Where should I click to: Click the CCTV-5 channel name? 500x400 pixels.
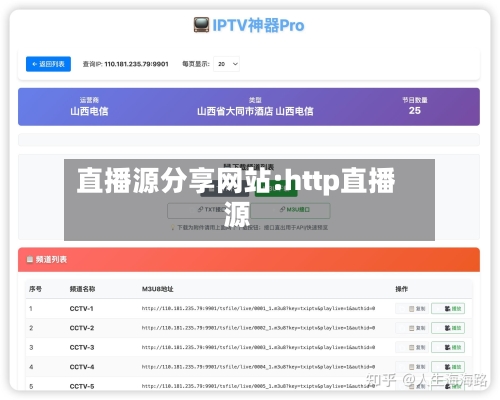point(82,386)
